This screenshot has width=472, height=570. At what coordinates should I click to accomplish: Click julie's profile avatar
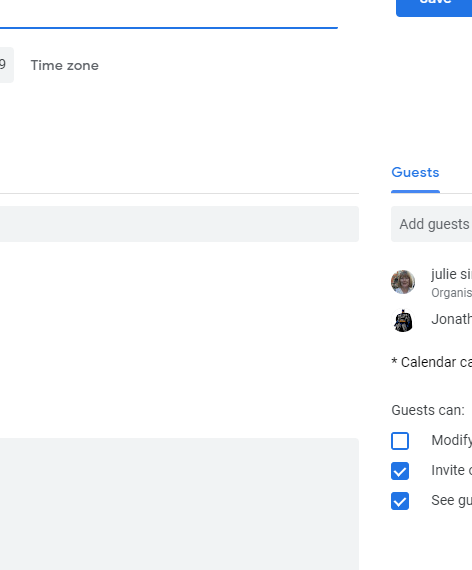tap(403, 282)
